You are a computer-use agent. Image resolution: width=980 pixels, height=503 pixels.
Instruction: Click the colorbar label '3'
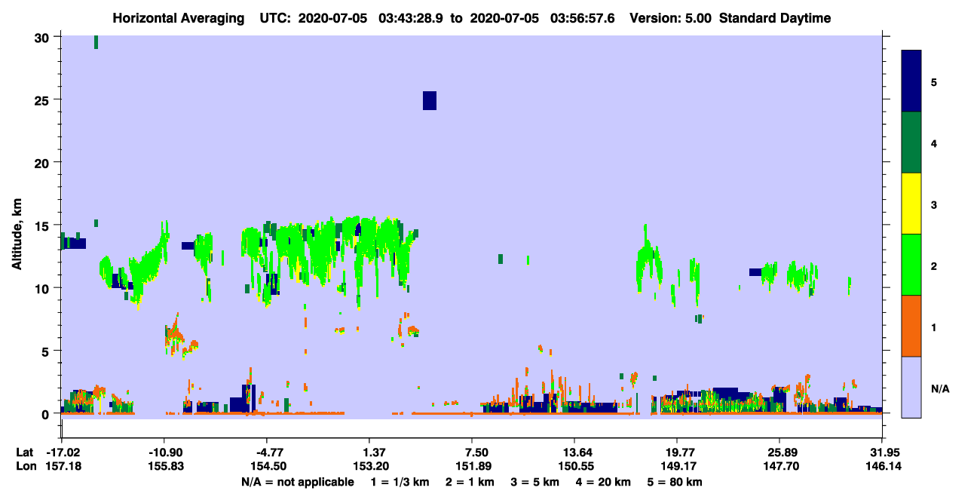934,204
